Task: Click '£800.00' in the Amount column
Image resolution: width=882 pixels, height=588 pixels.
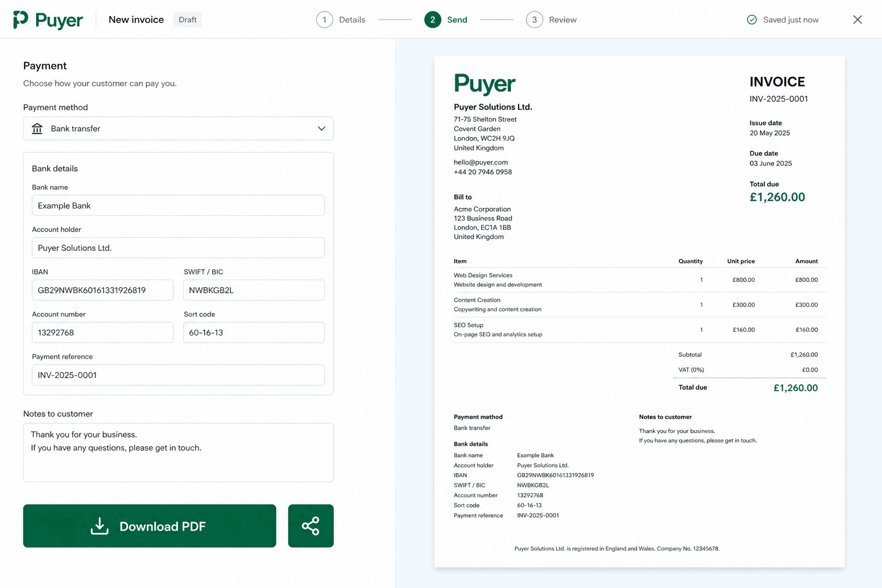Action: tap(806, 280)
